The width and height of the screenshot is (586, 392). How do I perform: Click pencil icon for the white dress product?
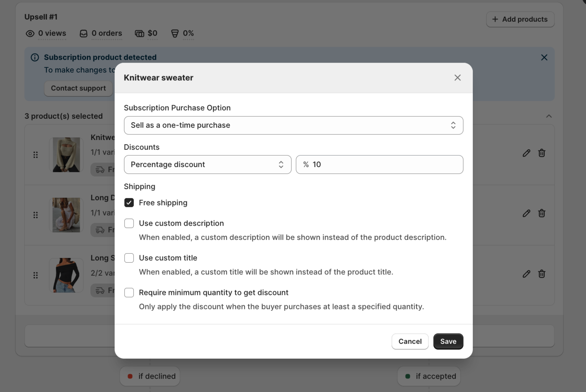(526, 213)
